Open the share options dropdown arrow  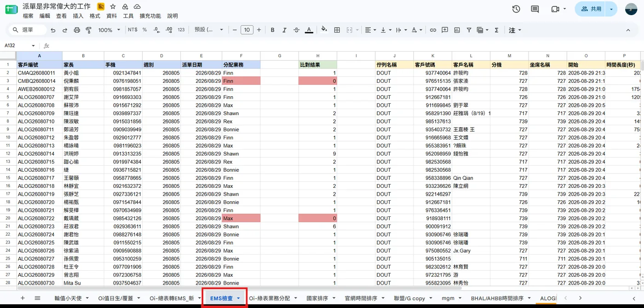click(x=611, y=9)
